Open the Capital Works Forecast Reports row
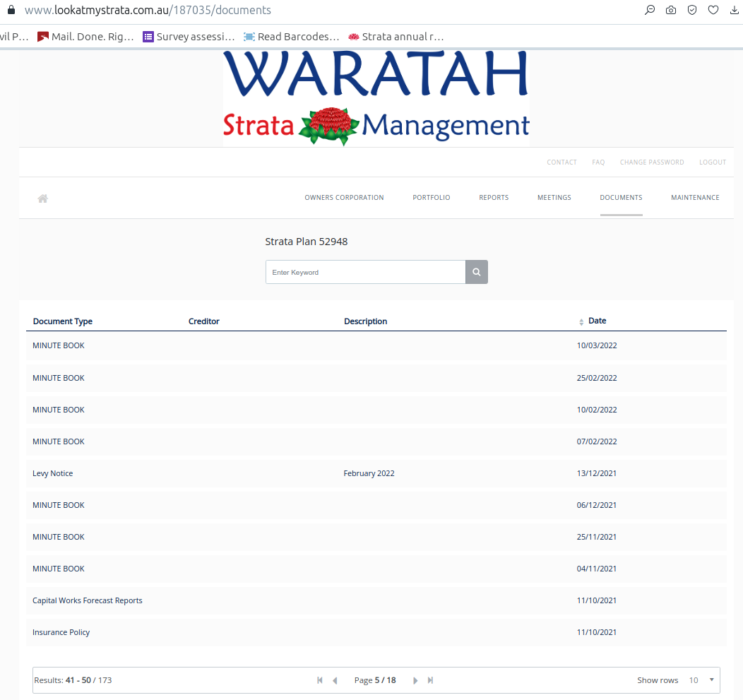Image resolution: width=743 pixels, height=700 pixels. [x=376, y=600]
